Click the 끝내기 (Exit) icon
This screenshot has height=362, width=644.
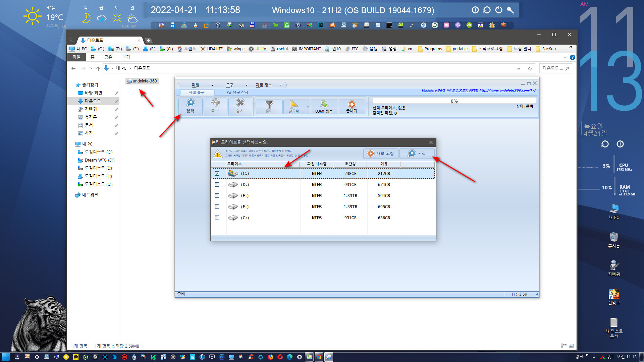point(352,107)
